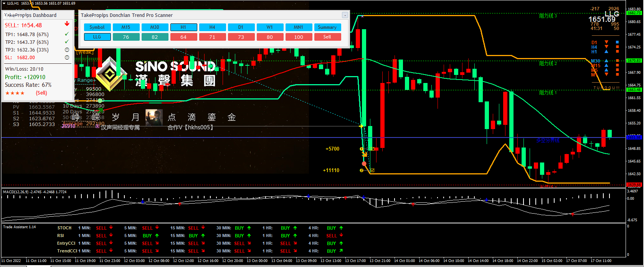Click the 阻力线 2 line label
The image size is (644, 267).
[548, 63]
